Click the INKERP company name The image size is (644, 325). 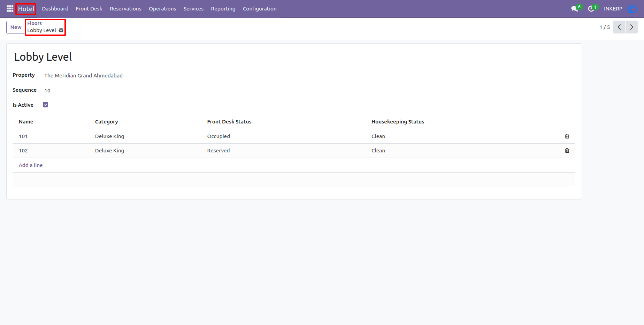coord(613,9)
